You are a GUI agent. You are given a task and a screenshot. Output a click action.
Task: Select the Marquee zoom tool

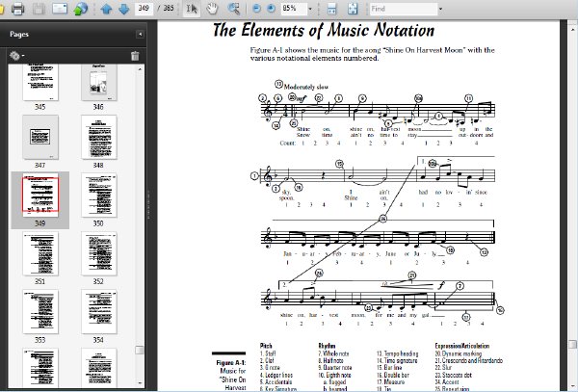pyautogui.click(x=234, y=9)
